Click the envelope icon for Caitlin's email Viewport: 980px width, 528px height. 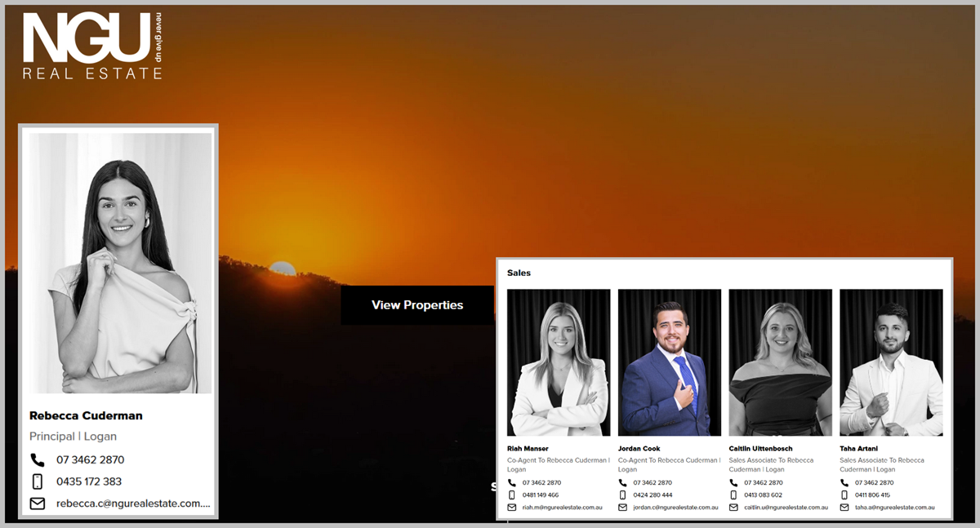[x=734, y=507]
